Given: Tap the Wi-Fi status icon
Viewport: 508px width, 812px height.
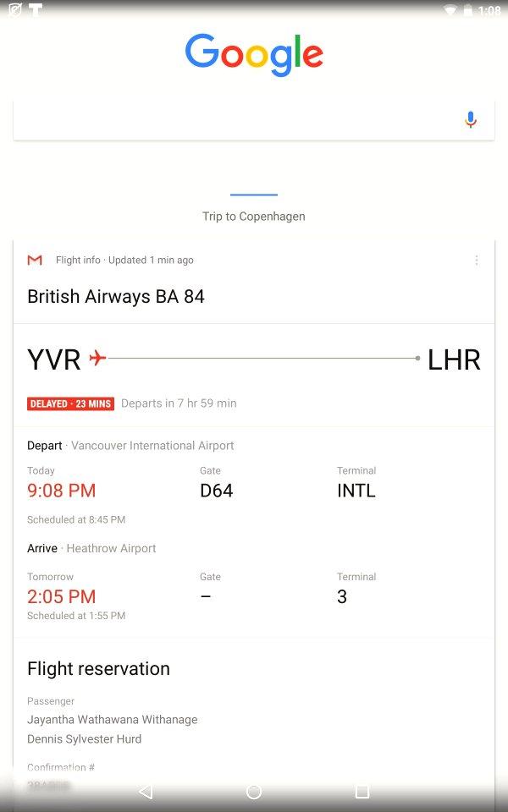Looking at the screenshot, I should tap(451, 10).
